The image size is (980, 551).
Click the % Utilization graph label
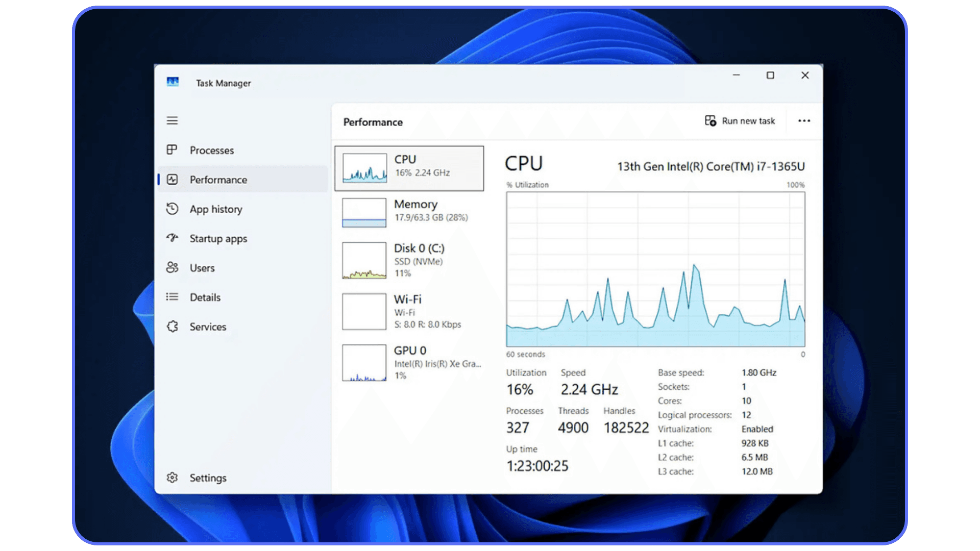(527, 185)
